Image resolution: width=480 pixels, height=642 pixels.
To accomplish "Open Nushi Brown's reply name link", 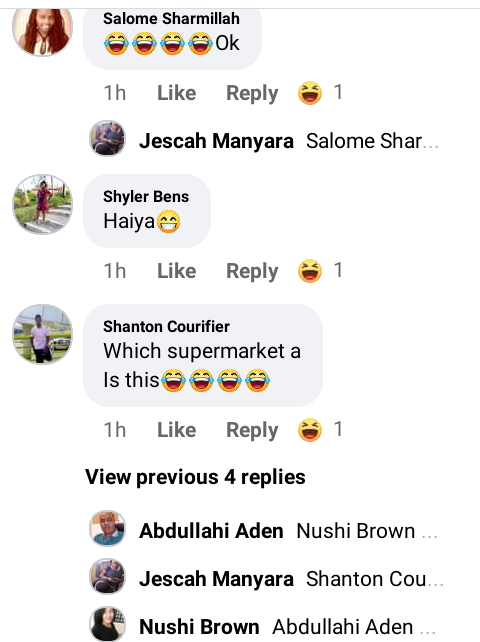I will 199,627.
